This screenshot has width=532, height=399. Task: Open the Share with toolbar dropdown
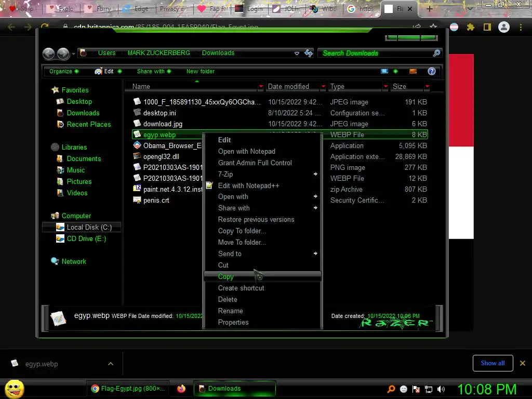click(x=154, y=71)
